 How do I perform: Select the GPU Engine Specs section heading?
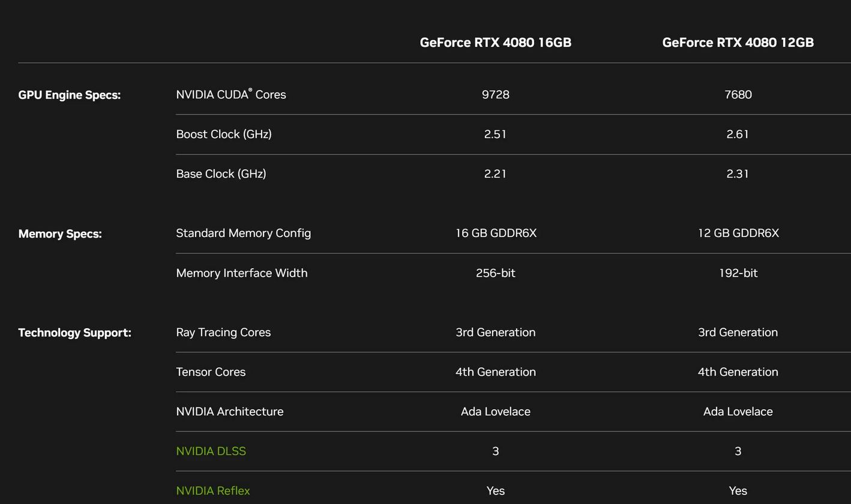click(x=69, y=95)
